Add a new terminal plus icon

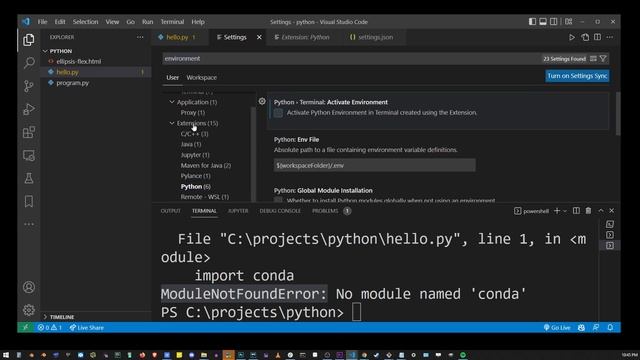[557, 211]
